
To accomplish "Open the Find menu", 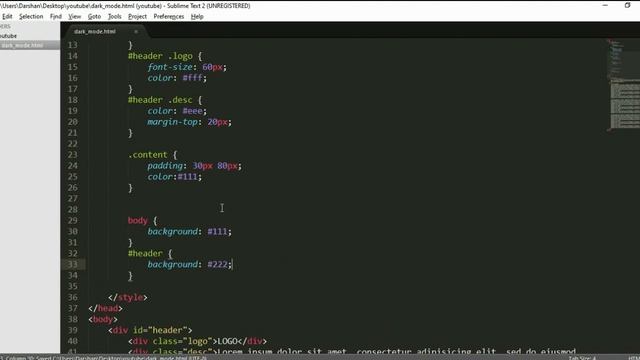I will point(56,17).
